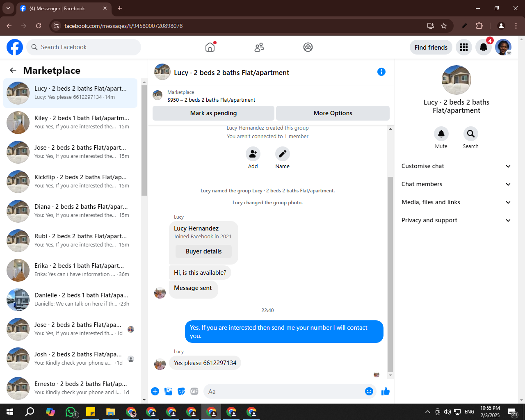
Task: Select the Messenger | Facebook browser tab
Action: (64, 8)
